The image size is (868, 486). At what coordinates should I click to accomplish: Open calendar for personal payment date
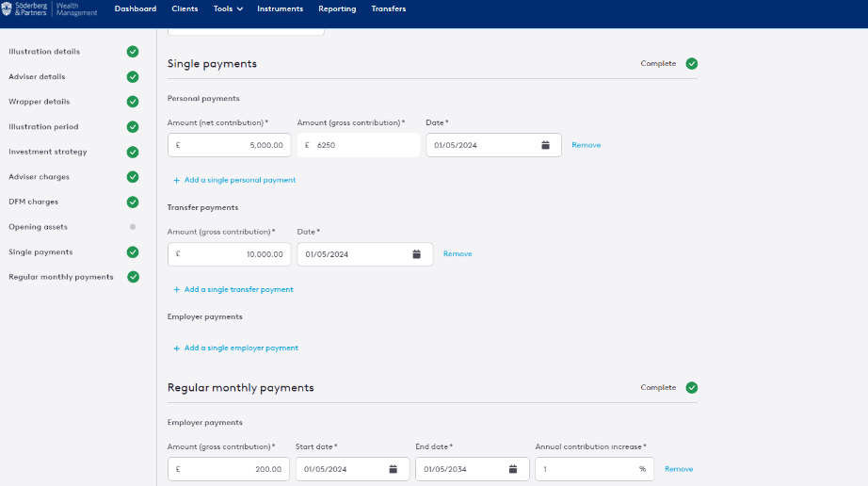[x=545, y=145]
